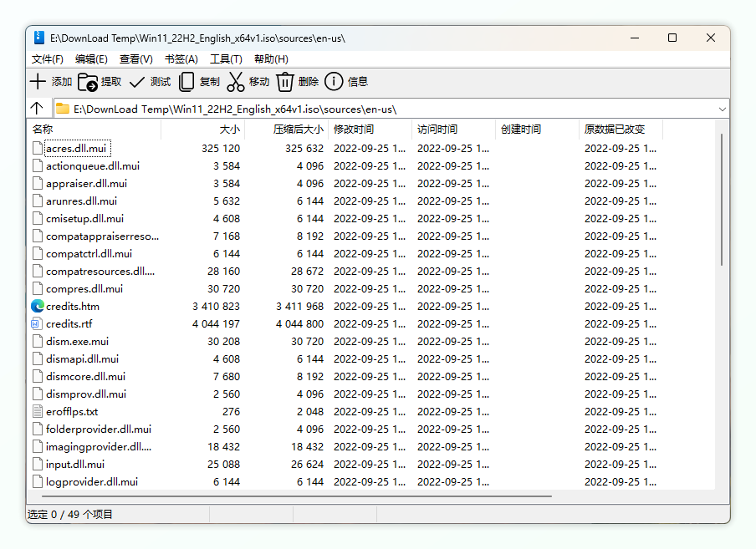Screen dimensions: 756x549
Task: Sort files by the 大小 column header
Action: coord(229,130)
